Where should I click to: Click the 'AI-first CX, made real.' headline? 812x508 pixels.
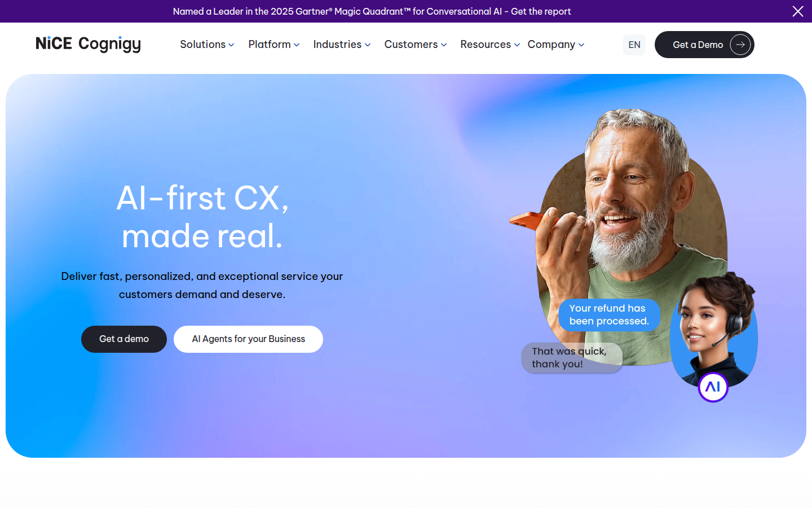pyautogui.click(x=202, y=217)
